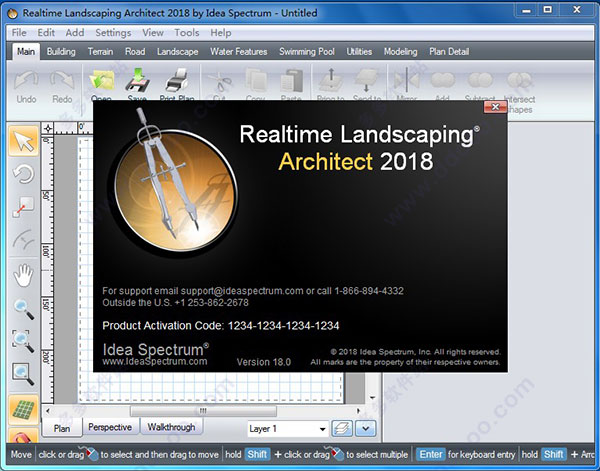
Task: Click the horizontal scrollbar left arrow
Action: 47,411
